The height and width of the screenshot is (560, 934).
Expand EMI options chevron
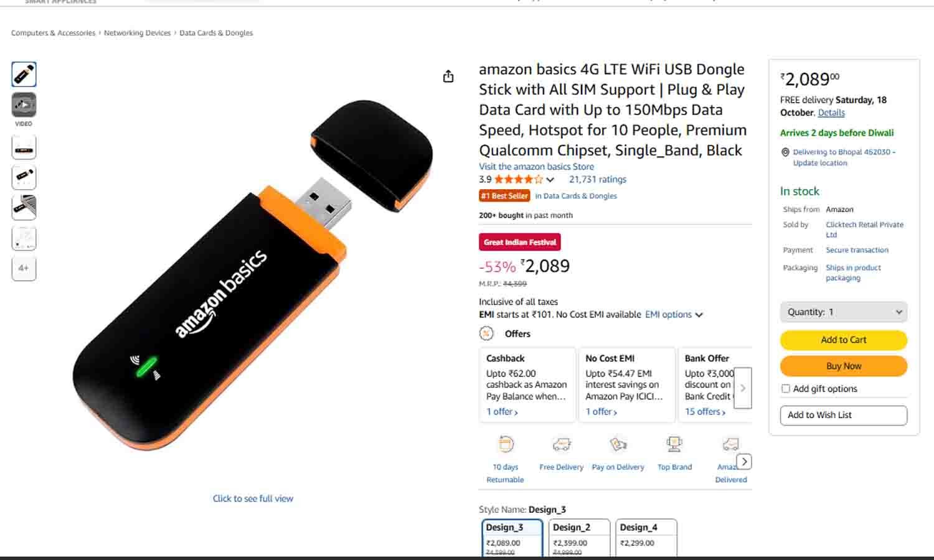pos(699,315)
